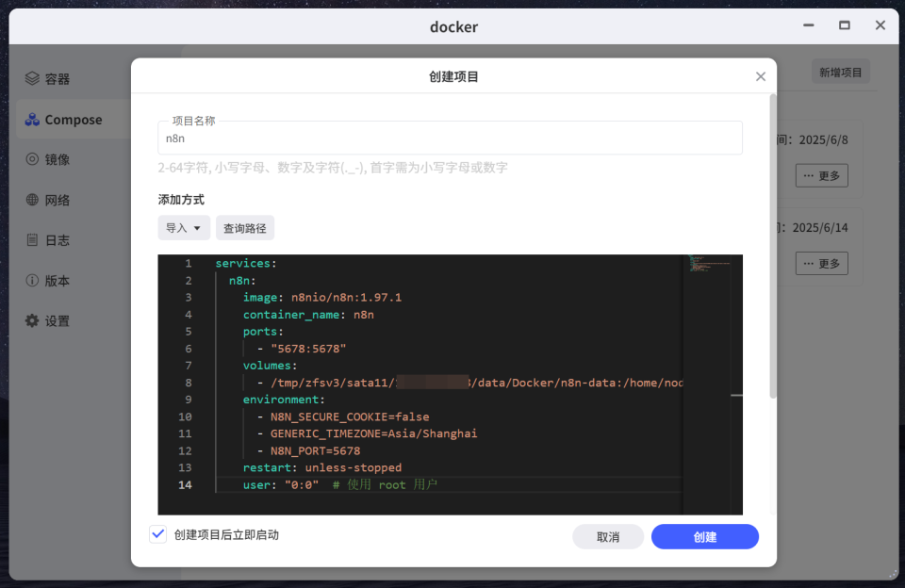Open the 设置 settings gear icon
The width and height of the screenshot is (905, 588).
coord(32,320)
